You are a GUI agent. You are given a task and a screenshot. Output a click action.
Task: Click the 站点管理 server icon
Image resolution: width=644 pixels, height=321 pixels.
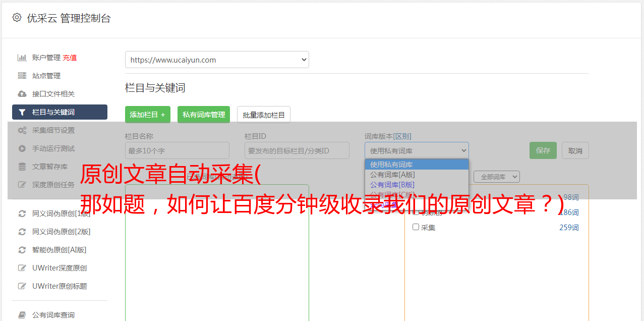point(22,76)
